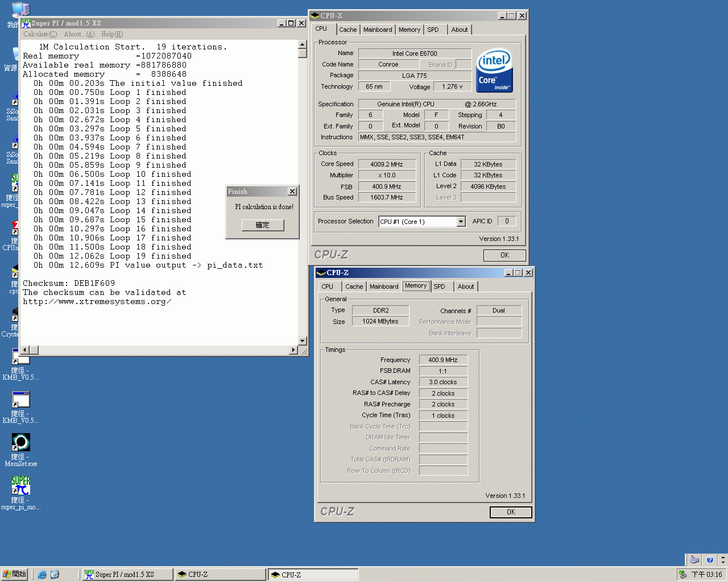Open the Calculate menu in Super PI

(x=40, y=34)
